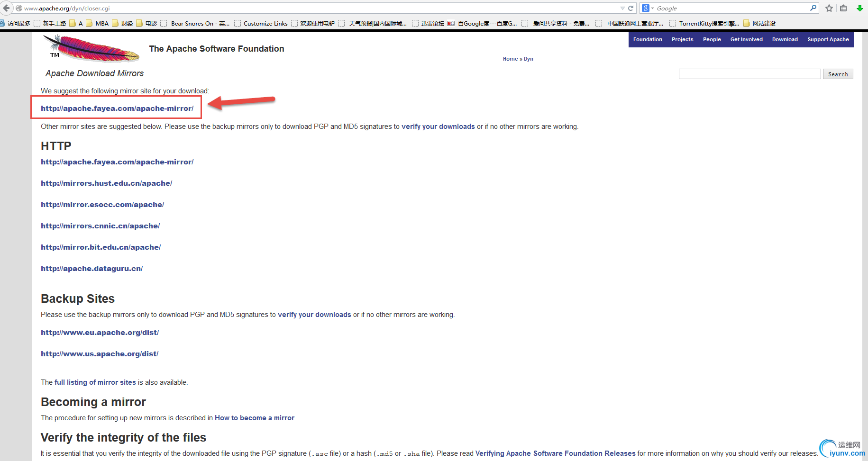Open the Bear Snores On bookmark
This screenshot has width=868, height=461.
[x=195, y=23]
